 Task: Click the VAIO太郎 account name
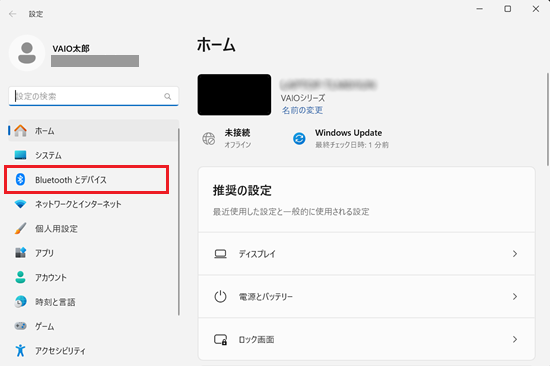pos(71,48)
